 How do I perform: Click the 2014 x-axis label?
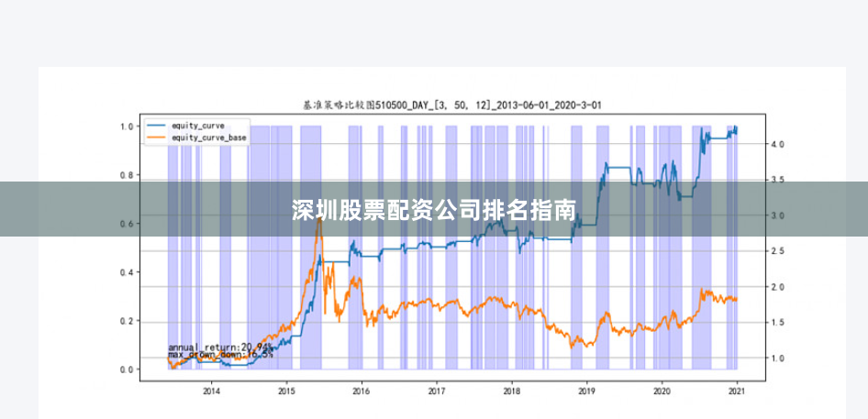[x=211, y=391]
